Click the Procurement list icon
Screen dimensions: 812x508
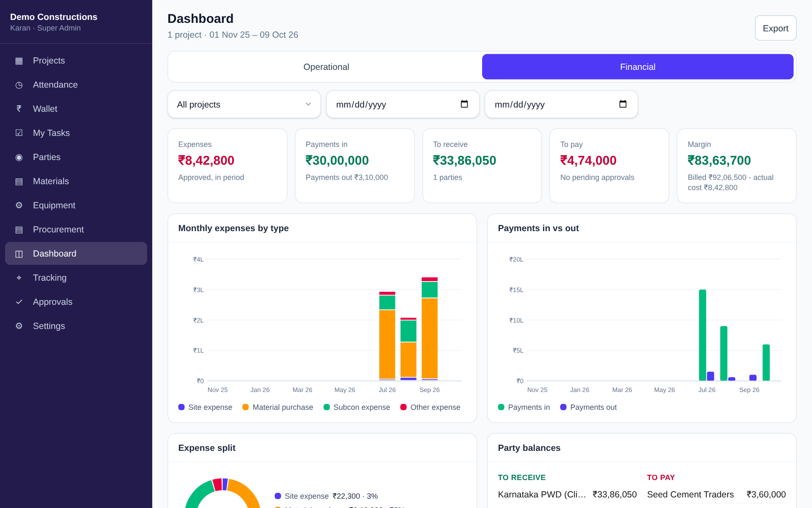[19, 229]
